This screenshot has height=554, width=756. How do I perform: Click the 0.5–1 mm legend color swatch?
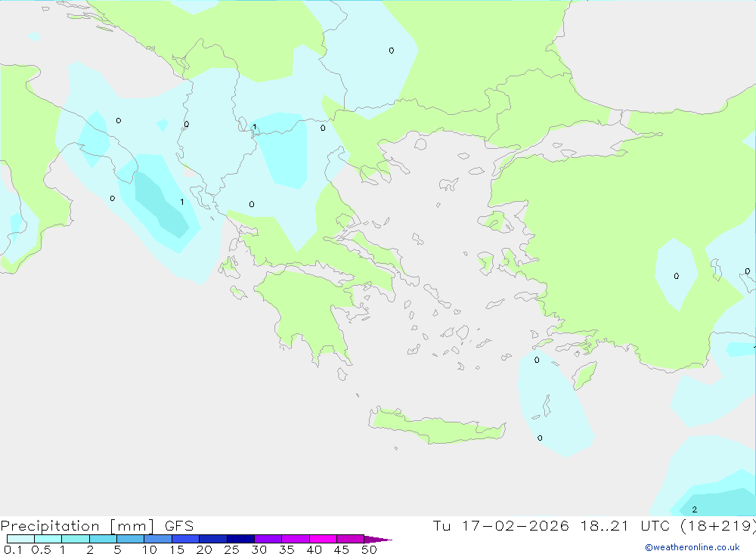(x=48, y=539)
